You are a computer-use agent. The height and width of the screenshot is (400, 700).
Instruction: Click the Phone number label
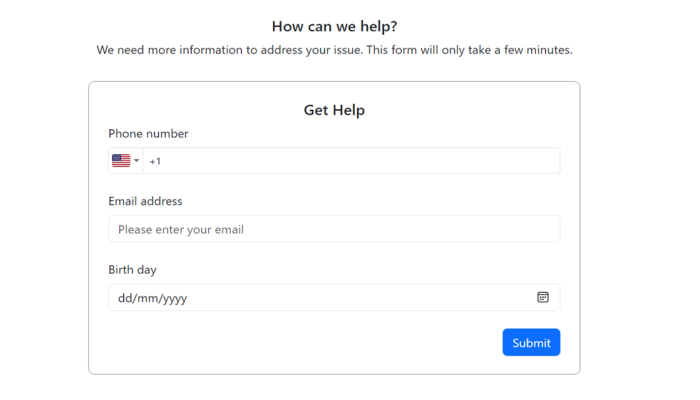click(x=148, y=133)
